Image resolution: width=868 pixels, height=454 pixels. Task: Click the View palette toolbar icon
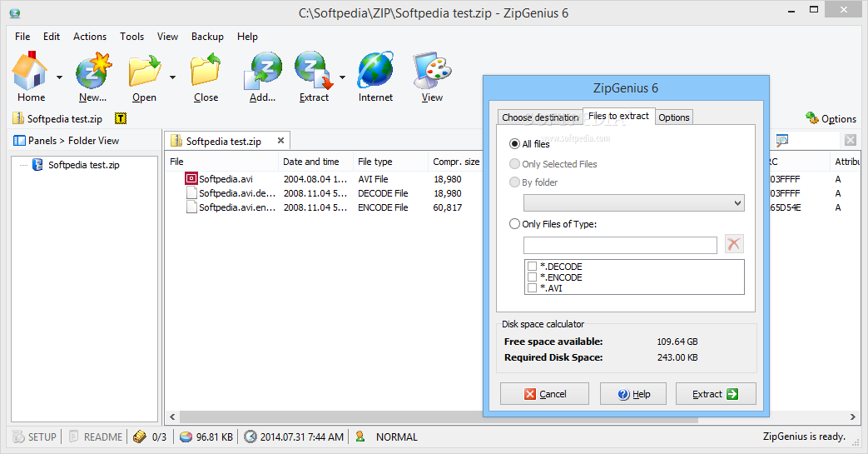coord(432,71)
